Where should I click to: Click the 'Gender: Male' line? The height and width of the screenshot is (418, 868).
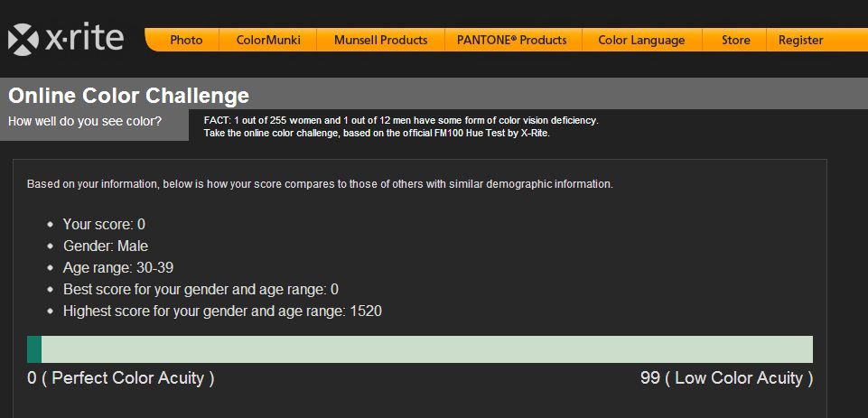coord(106,246)
